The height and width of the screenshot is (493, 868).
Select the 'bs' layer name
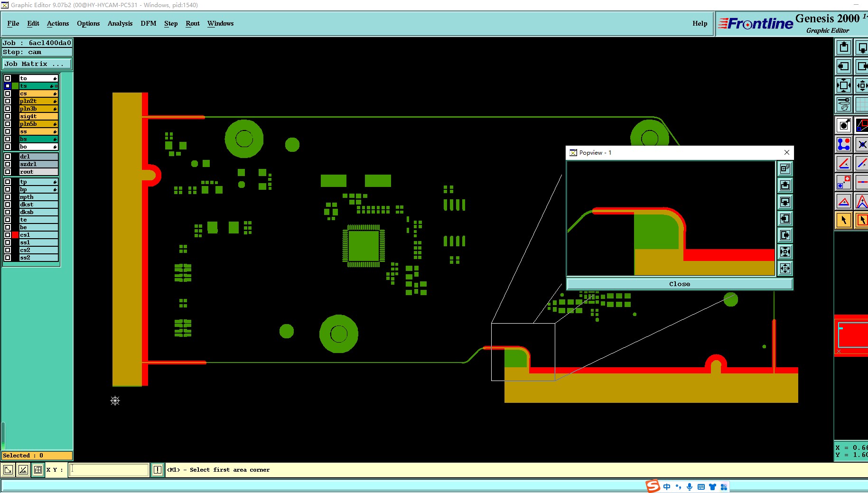tap(38, 139)
